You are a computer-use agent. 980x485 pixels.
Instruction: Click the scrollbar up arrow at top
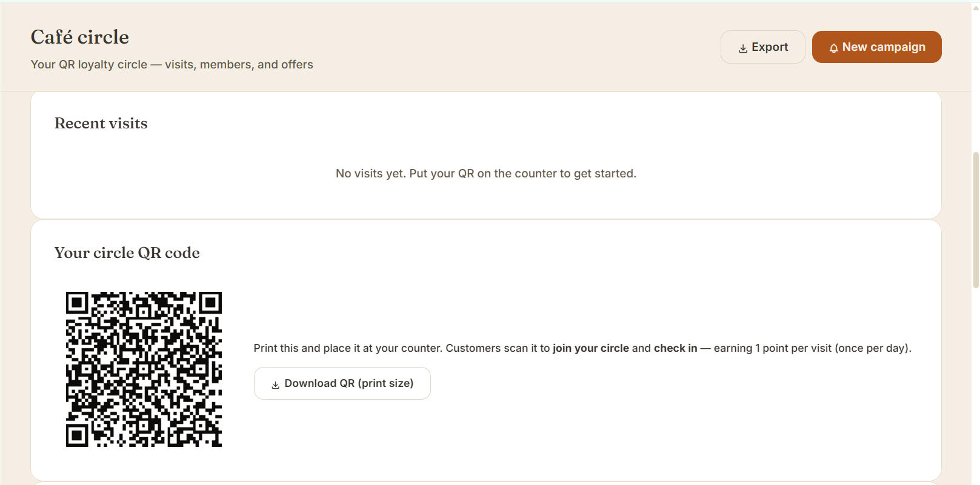(x=975, y=8)
